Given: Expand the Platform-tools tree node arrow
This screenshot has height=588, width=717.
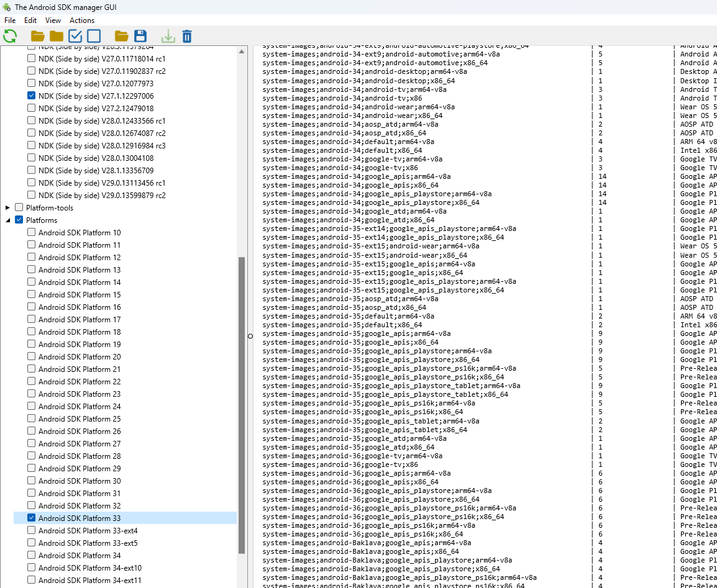Looking at the screenshot, I should 7,208.
